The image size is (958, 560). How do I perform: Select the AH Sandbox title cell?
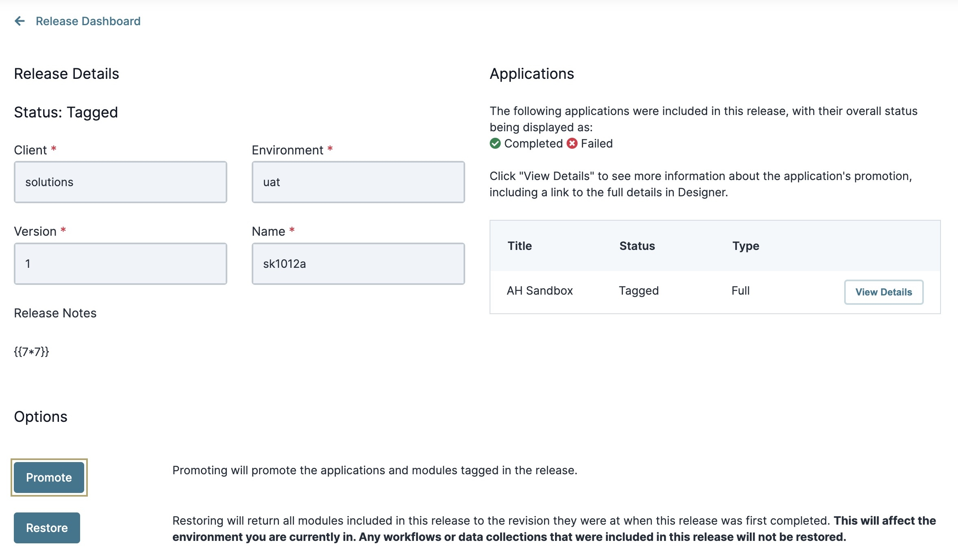pyautogui.click(x=540, y=291)
